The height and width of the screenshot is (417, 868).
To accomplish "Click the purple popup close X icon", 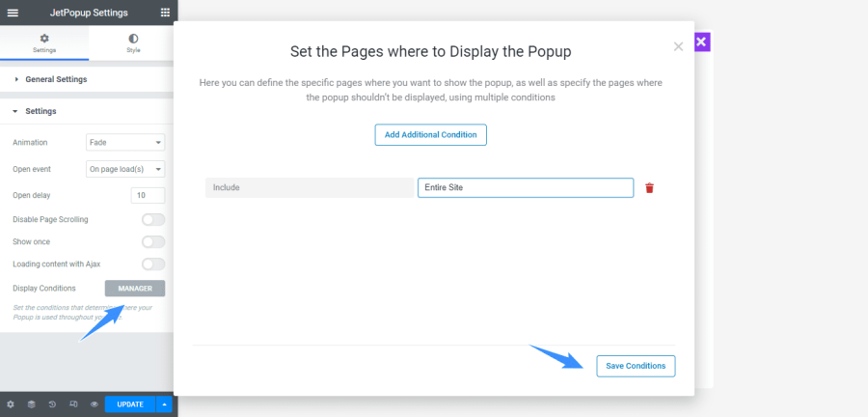I will pos(701,42).
